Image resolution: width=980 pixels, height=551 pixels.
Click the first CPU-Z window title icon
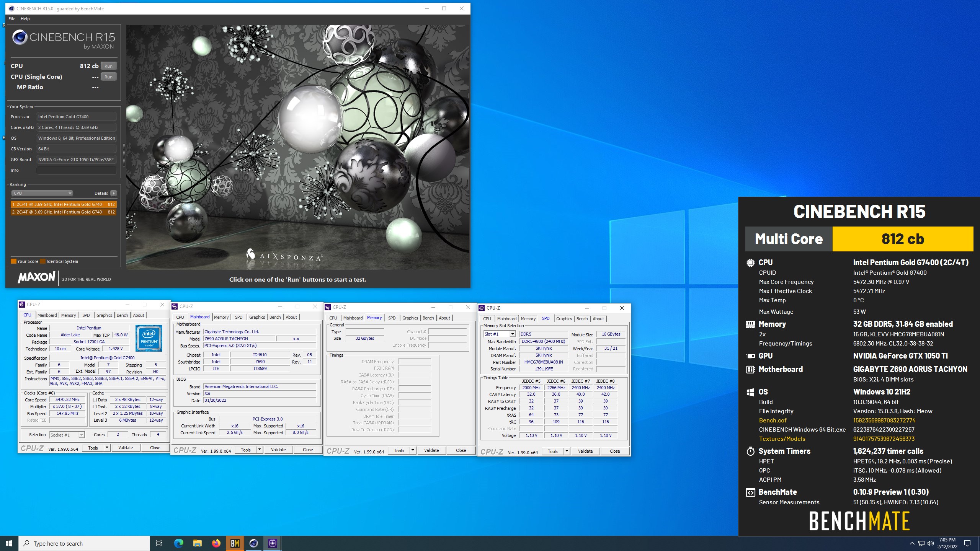[22, 305]
